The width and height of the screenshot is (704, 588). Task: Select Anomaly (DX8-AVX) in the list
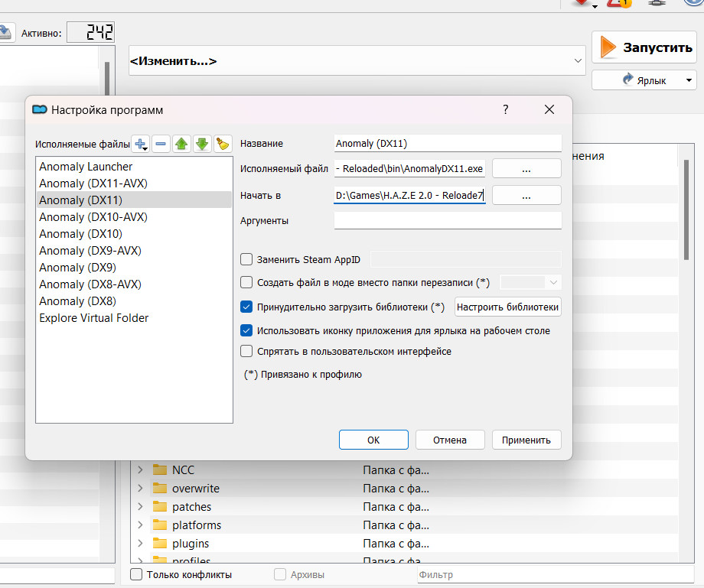coord(134,284)
